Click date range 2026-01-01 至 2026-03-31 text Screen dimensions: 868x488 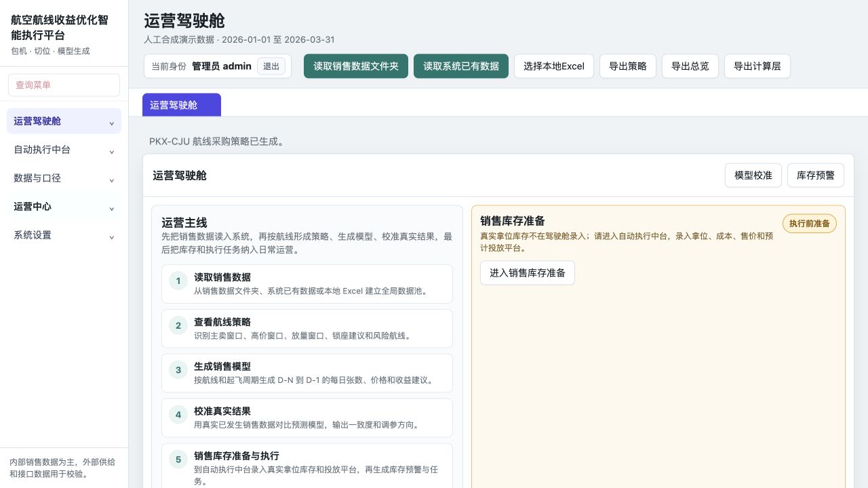[x=278, y=40]
